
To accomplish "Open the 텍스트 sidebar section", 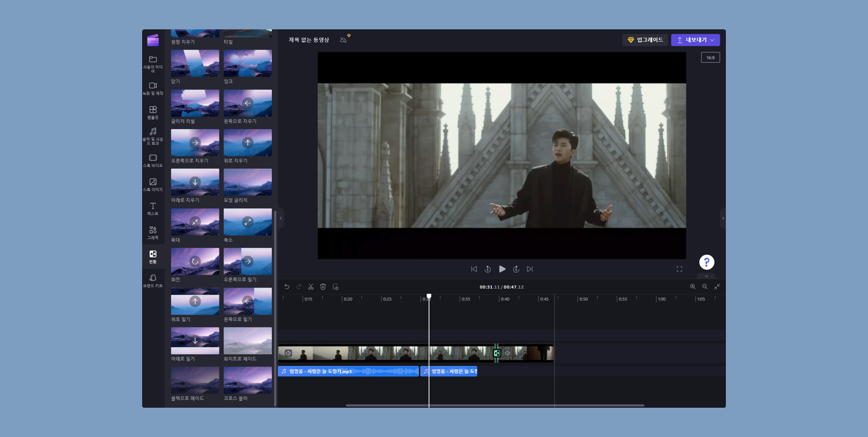I will pyautogui.click(x=153, y=209).
